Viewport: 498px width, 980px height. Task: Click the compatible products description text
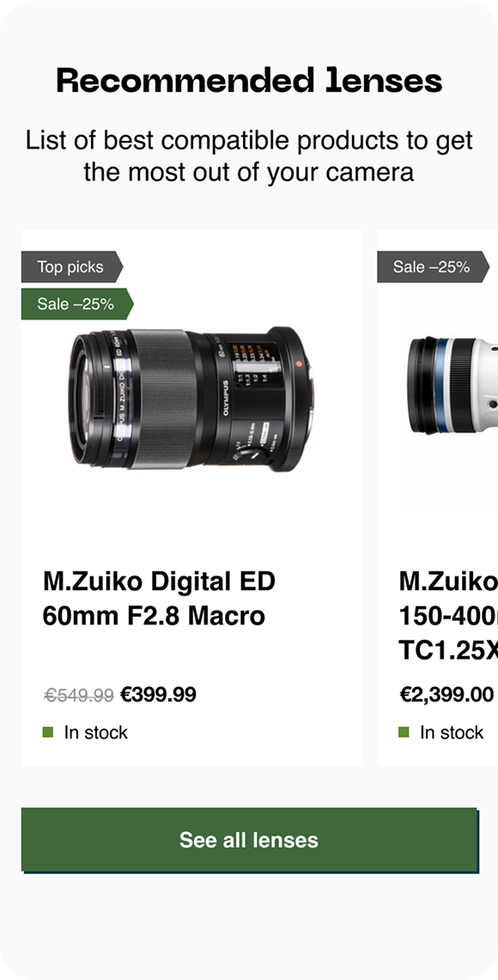[x=249, y=156]
